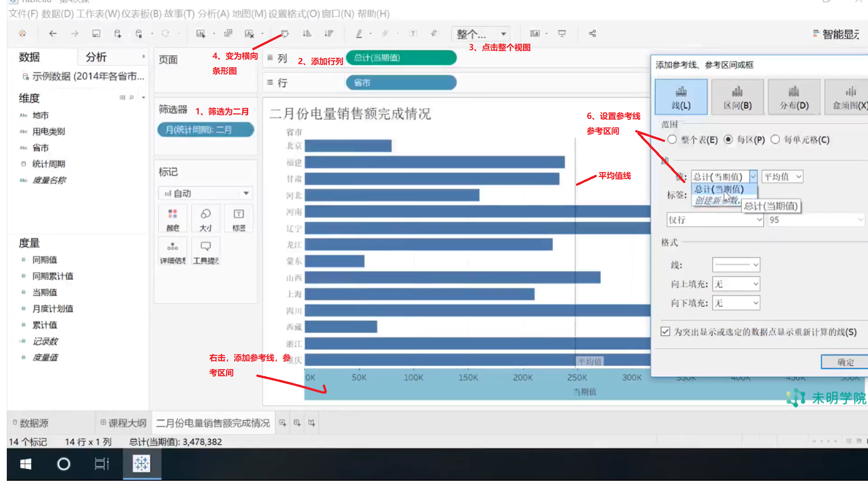Switch to the 课程大纲 sheet tab
Screen dimensions: 868x488
coord(123,423)
